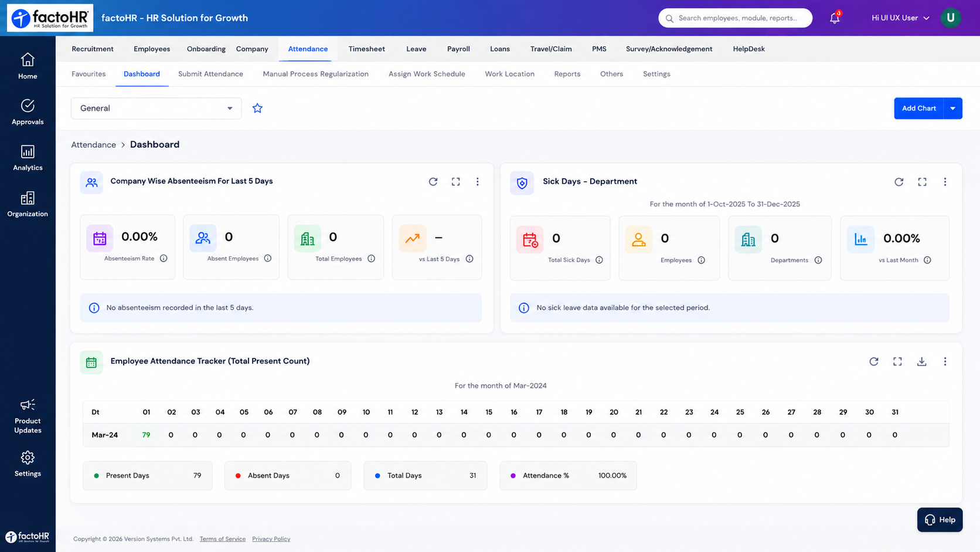Image resolution: width=980 pixels, height=552 pixels.
Task: Open Sick Days - Department more options
Action: point(945,182)
